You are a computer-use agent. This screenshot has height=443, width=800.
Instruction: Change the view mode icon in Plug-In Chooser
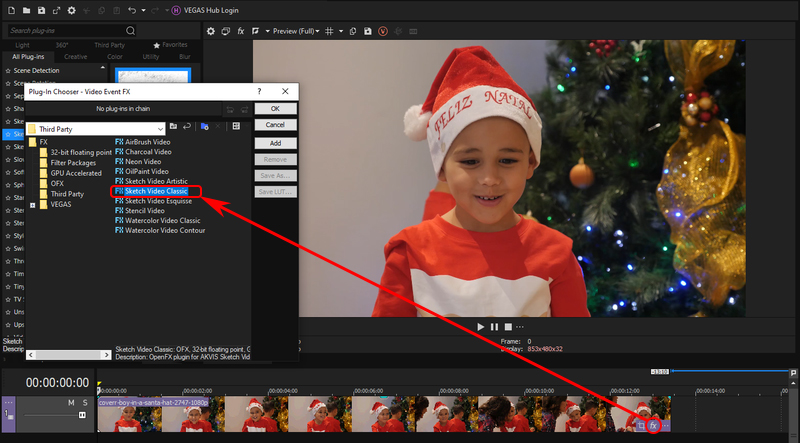pyautogui.click(x=236, y=126)
